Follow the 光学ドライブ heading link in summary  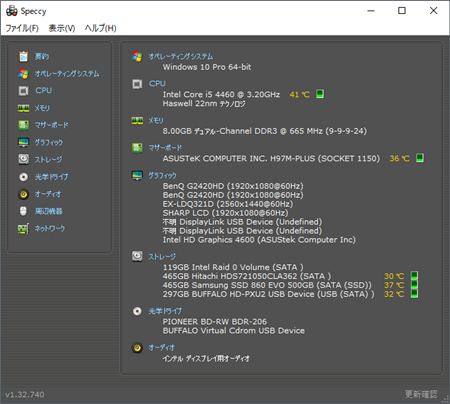(x=165, y=311)
